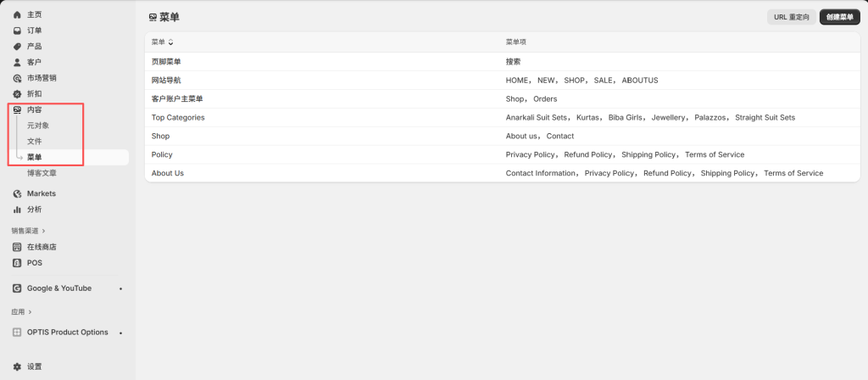
Task: Open the Top Categories menu row
Action: tap(178, 117)
